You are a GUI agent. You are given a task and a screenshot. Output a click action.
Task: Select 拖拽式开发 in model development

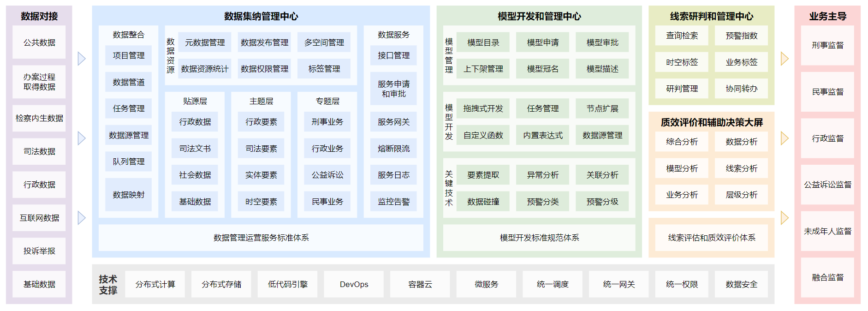tap(483, 108)
